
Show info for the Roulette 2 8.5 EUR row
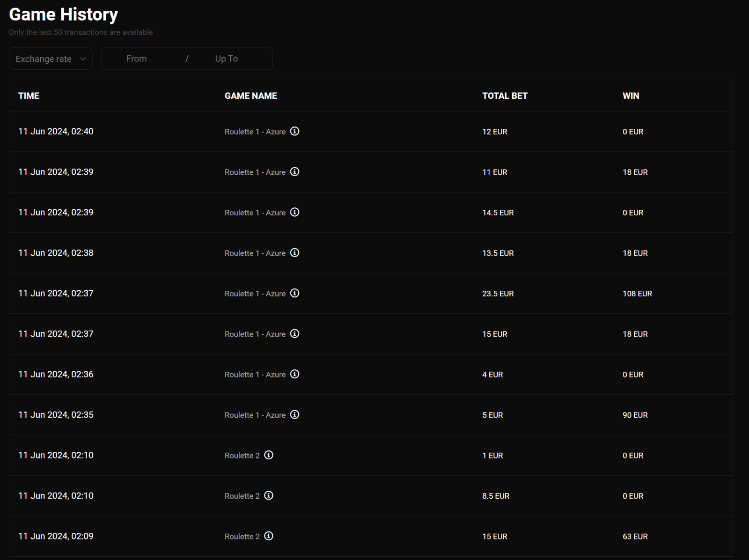coord(269,495)
